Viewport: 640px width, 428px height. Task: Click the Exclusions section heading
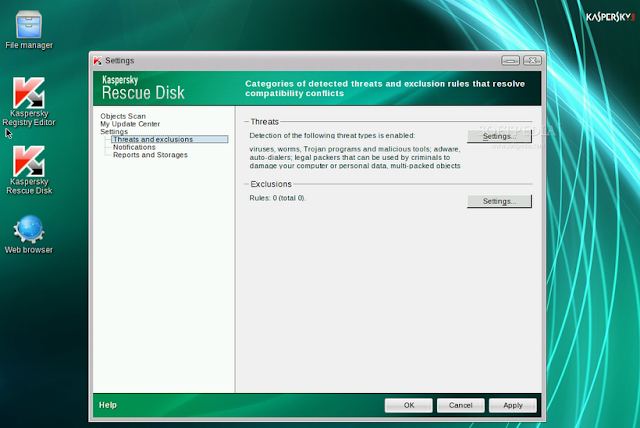(271, 184)
